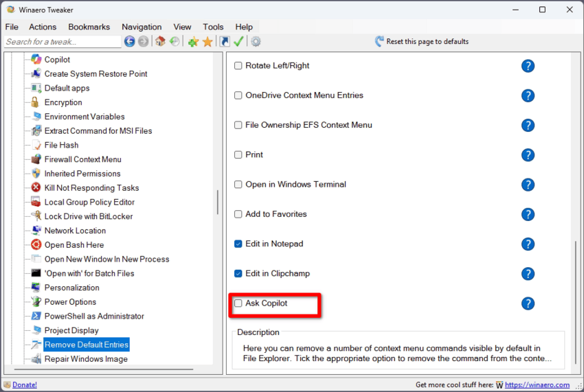584x392 pixels.
Task: Open the Bookmarks menu
Action: click(89, 27)
